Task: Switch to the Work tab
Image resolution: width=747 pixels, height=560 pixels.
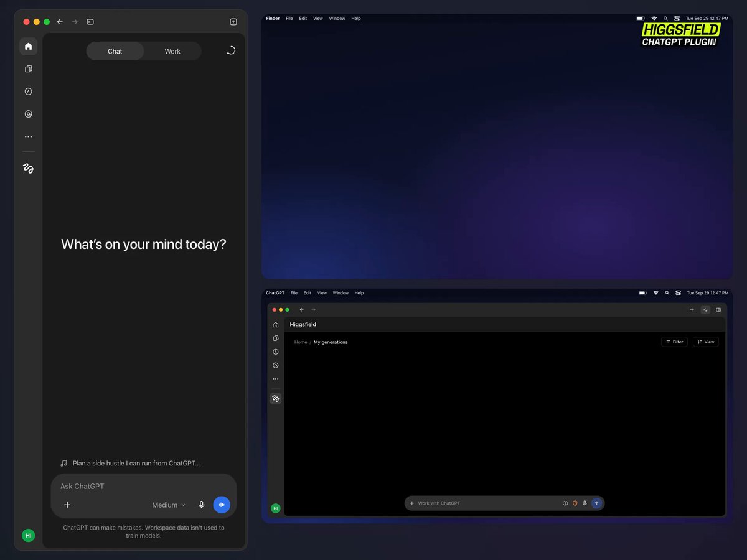Action: click(172, 51)
